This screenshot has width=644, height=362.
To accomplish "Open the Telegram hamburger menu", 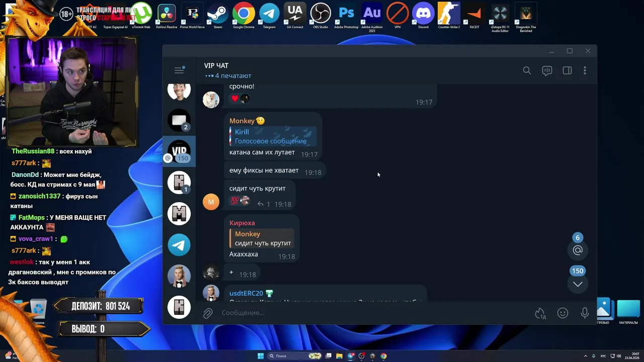I will pyautogui.click(x=179, y=70).
